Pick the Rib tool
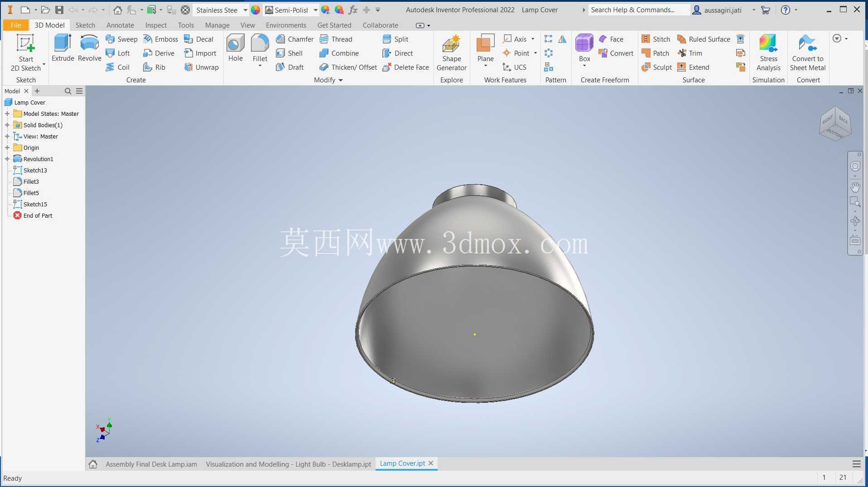This screenshot has width=868, height=487. (154, 67)
